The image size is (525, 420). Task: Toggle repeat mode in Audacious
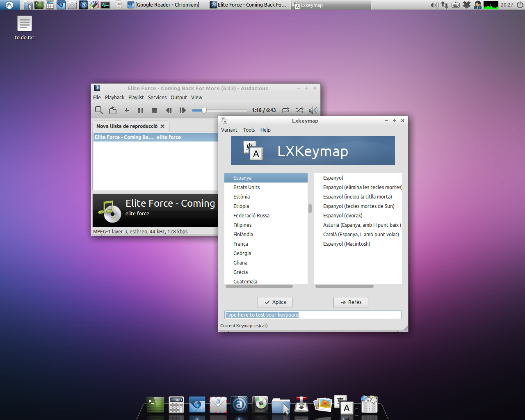click(285, 110)
